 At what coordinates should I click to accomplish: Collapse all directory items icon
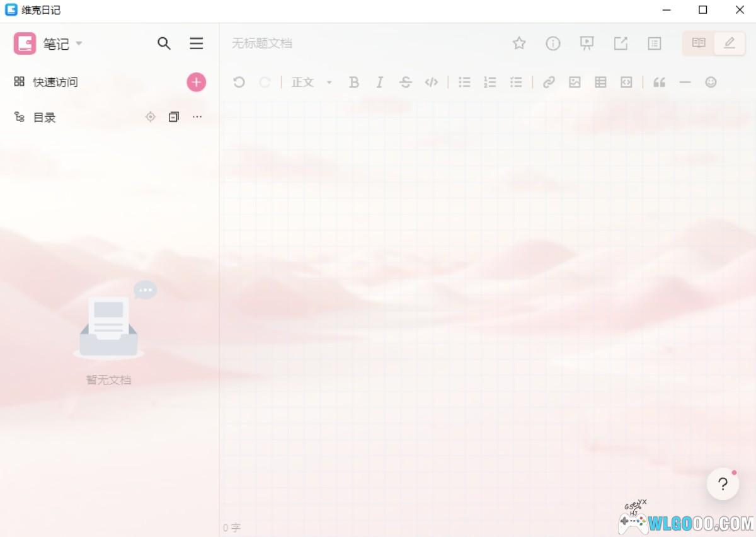(x=174, y=117)
